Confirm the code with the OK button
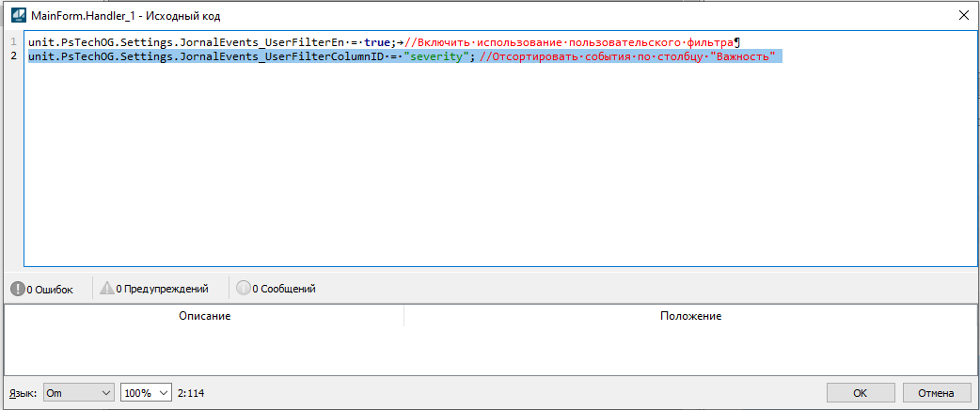Viewport: 980px width, 410px height. (860, 392)
